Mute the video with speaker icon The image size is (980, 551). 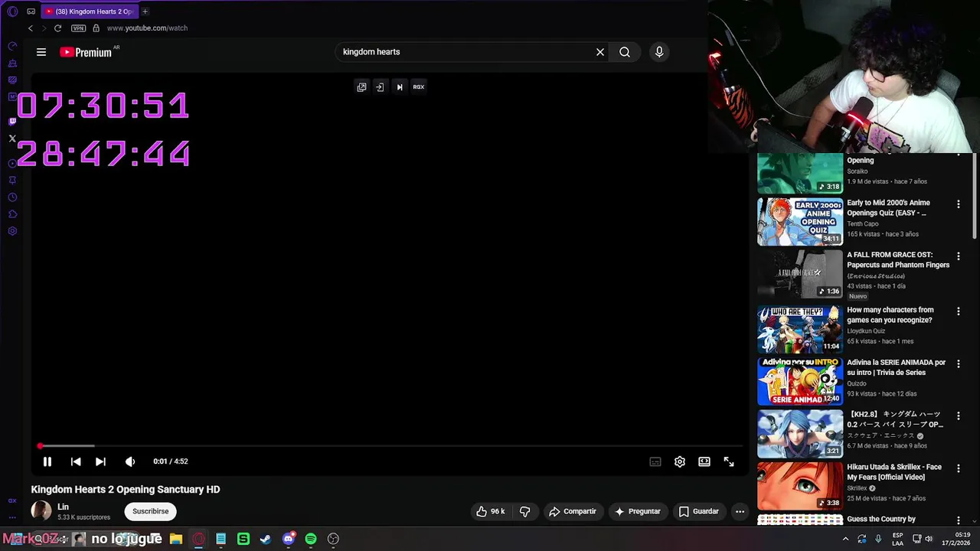tap(130, 461)
